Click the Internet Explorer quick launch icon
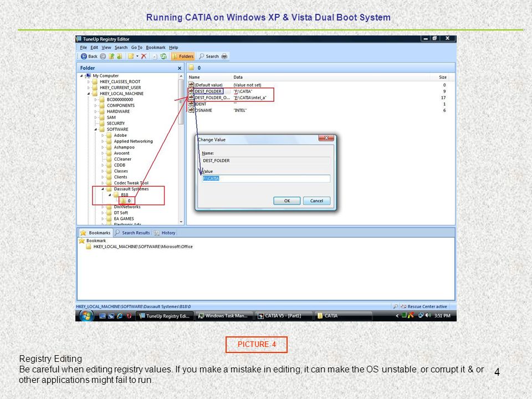532x399 pixels. coord(120,316)
